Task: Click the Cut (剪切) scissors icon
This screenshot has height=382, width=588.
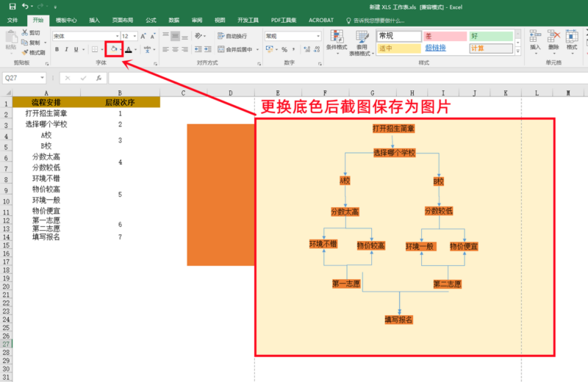Action: (25, 32)
